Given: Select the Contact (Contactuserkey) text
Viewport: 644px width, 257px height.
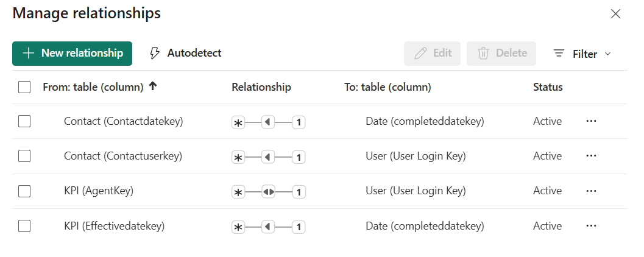Looking at the screenshot, I should (123, 156).
